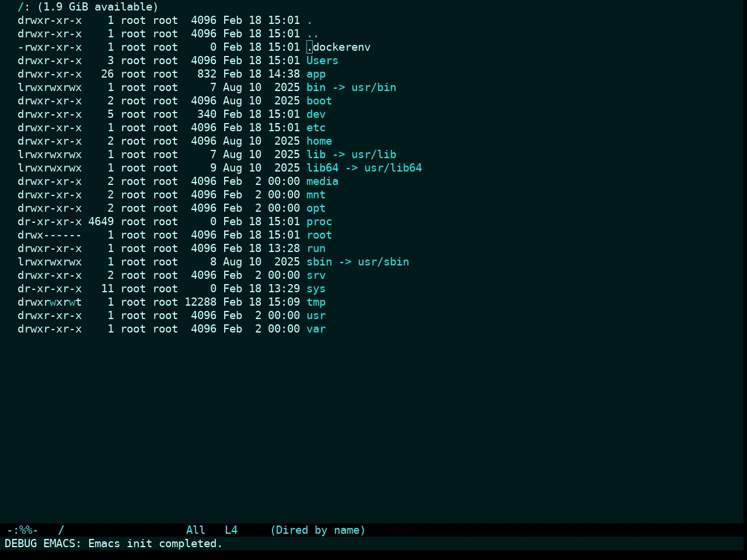Click the 'L4' line number indicator
Image resolution: width=747 pixels, height=560 pixels.
click(231, 530)
